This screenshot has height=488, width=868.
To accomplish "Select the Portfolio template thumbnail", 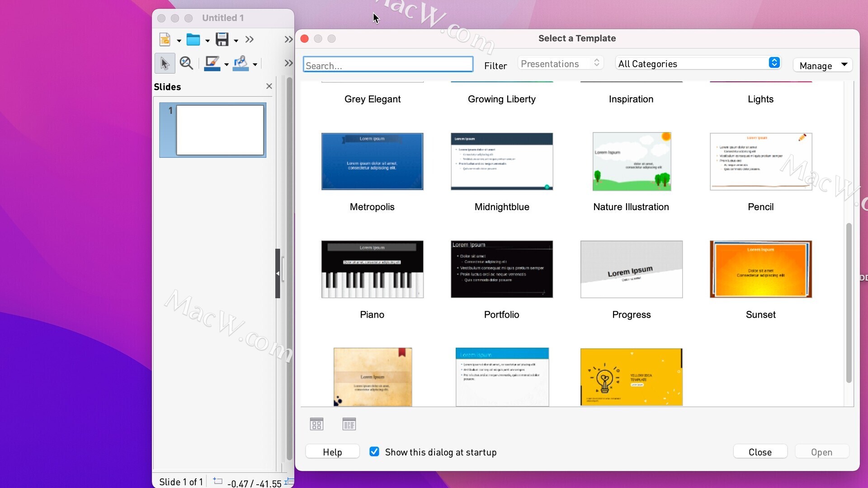I will 502,269.
